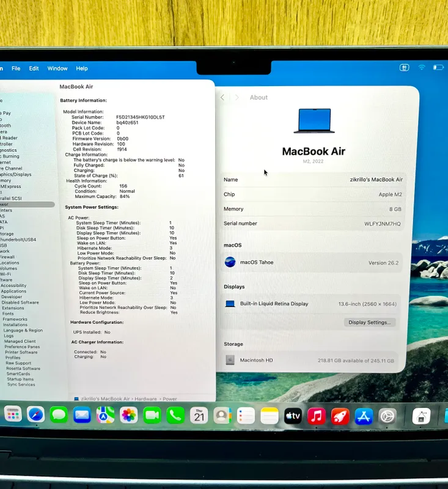Launch Reminders from the Dock
Screen dimensions: 448x489
246,416
